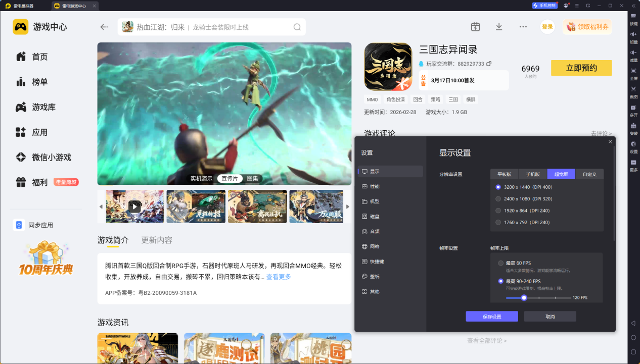640x364 pixels.
Task: Open the 性能 settings category
Action: [x=375, y=186]
